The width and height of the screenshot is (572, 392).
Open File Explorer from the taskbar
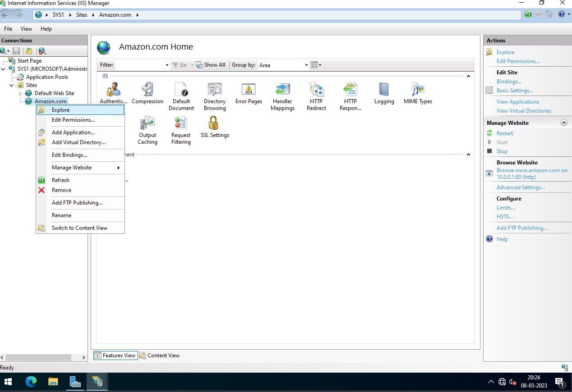click(53, 382)
